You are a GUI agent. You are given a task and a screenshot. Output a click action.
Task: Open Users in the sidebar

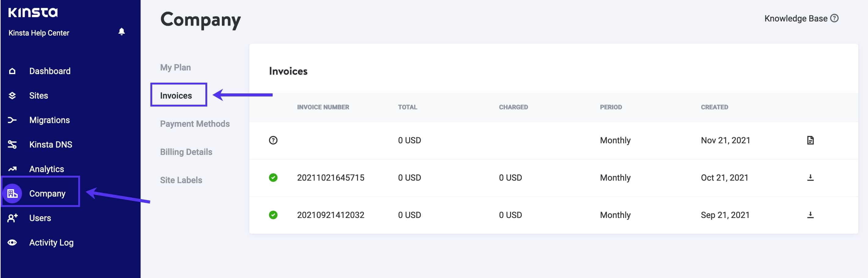coord(40,218)
